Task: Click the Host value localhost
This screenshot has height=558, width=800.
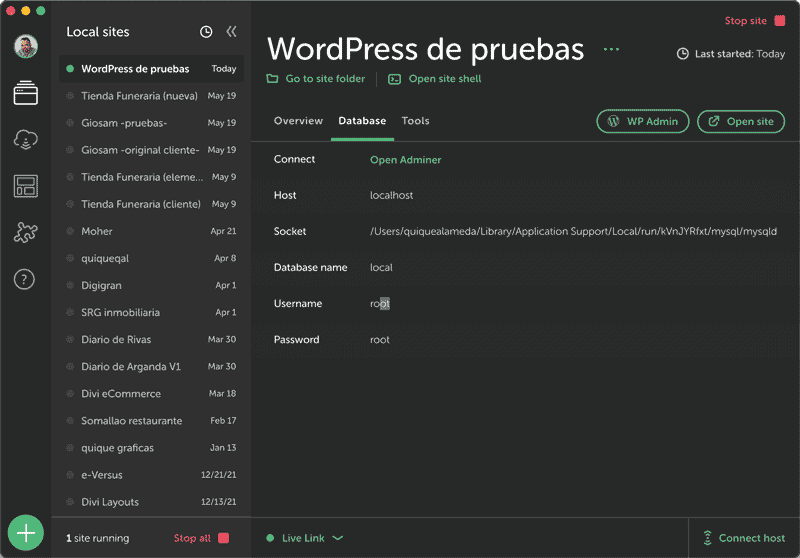Action: pyautogui.click(x=391, y=195)
